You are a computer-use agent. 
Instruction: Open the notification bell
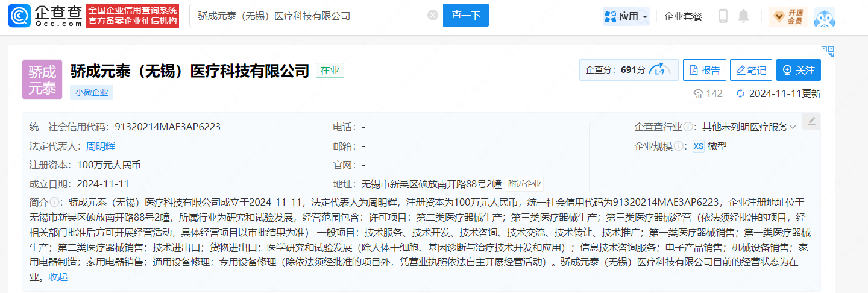tap(744, 16)
